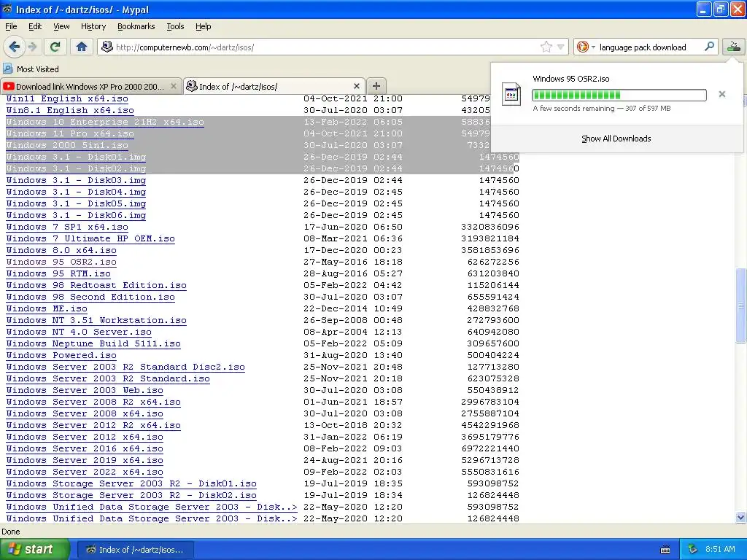Select the Index of /~dartz/isos taskbar button
The image size is (747, 560).
135,550
